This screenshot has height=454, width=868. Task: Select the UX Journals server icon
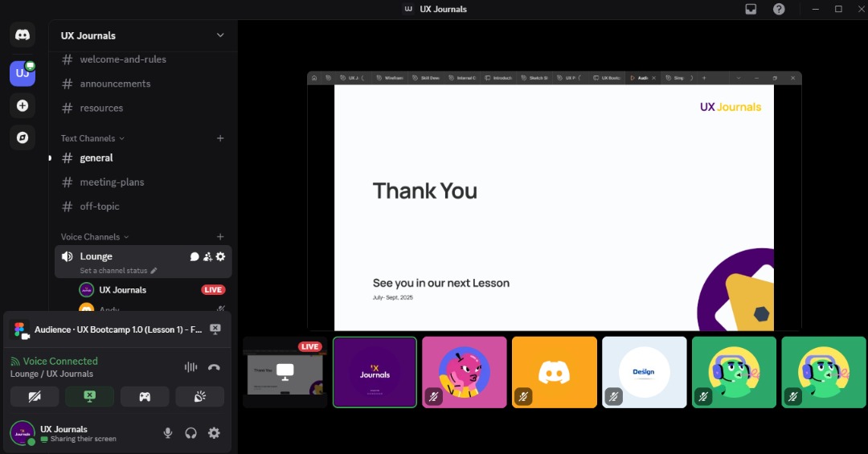(23, 74)
